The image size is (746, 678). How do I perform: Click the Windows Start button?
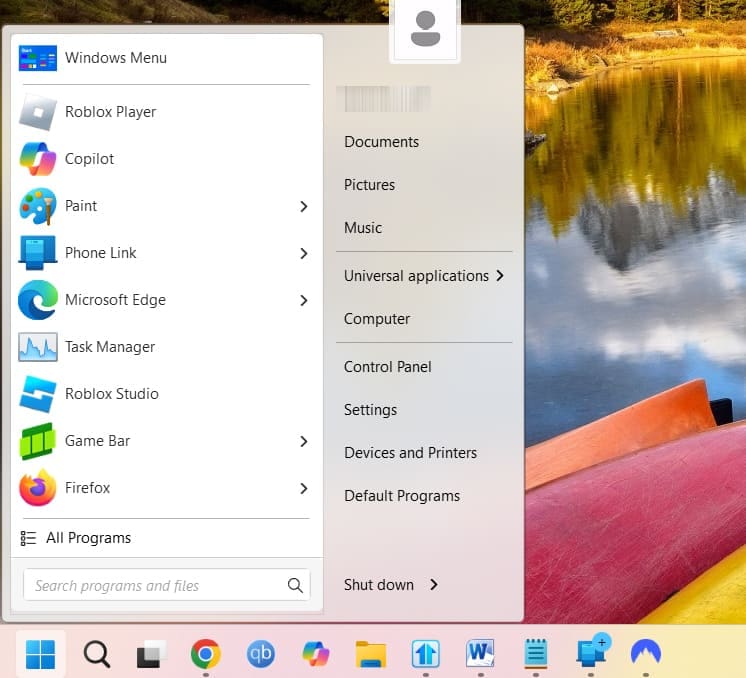(x=41, y=654)
